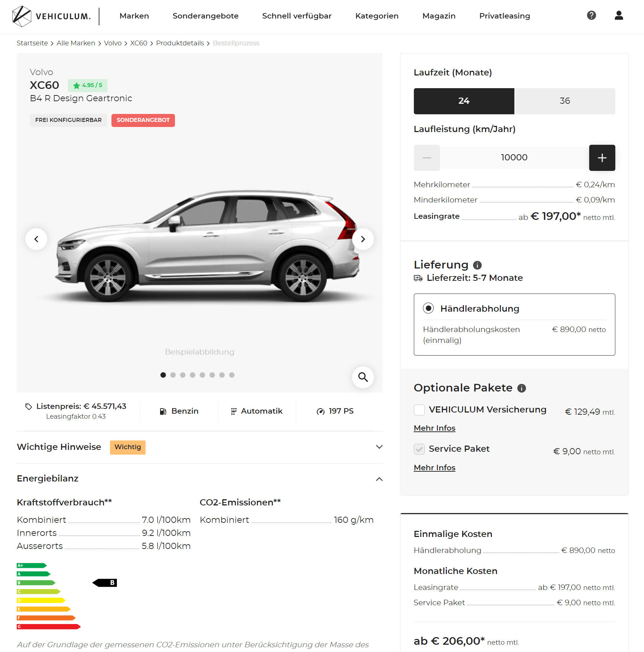This screenshot has height=652, width=644.
Task: Open the help question mark icon
Action: (591, 15)
